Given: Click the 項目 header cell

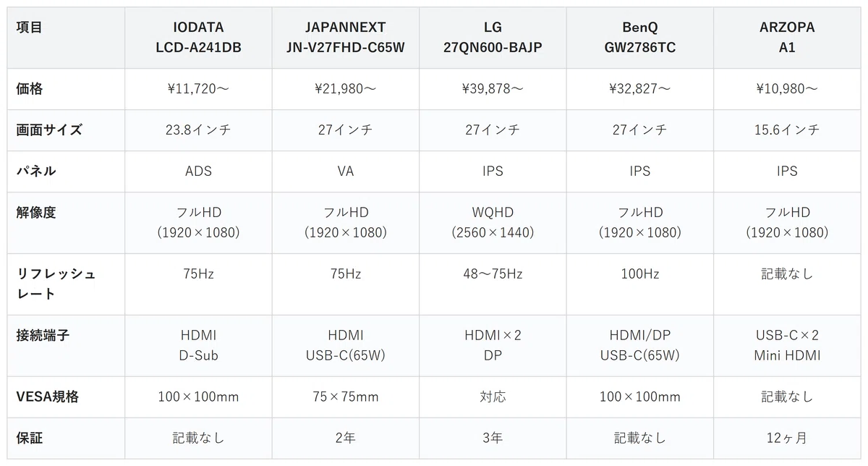Looking at the screenshot, I should [x=66, y=38].
